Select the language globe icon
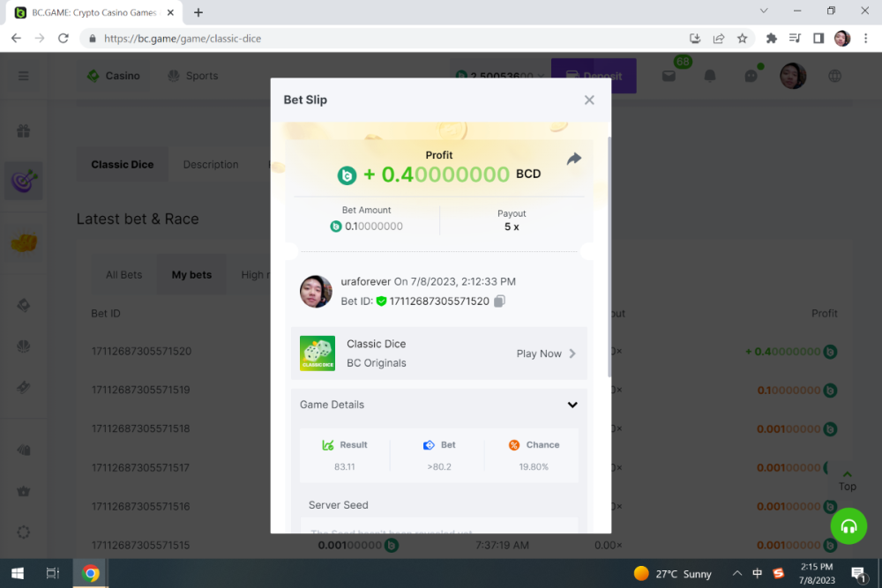Image resolution: width=882 pixels, height=588 pixels. [x=834, y=76]
